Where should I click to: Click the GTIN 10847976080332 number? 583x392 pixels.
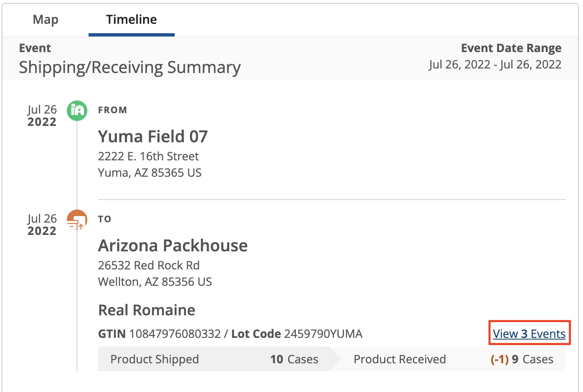175,334
